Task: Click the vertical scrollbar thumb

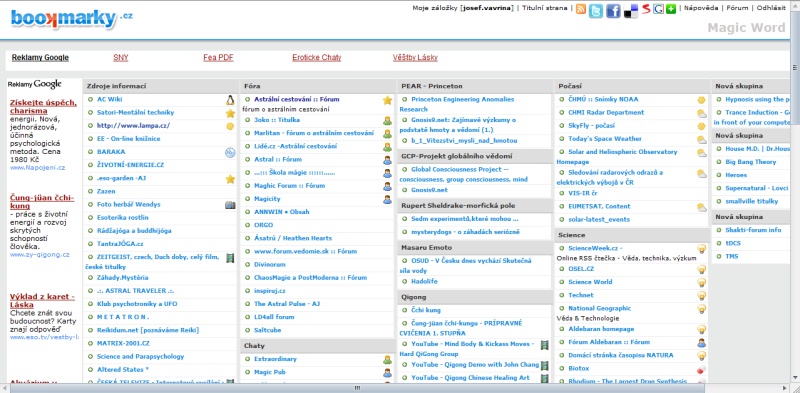Action: point(795,68)
